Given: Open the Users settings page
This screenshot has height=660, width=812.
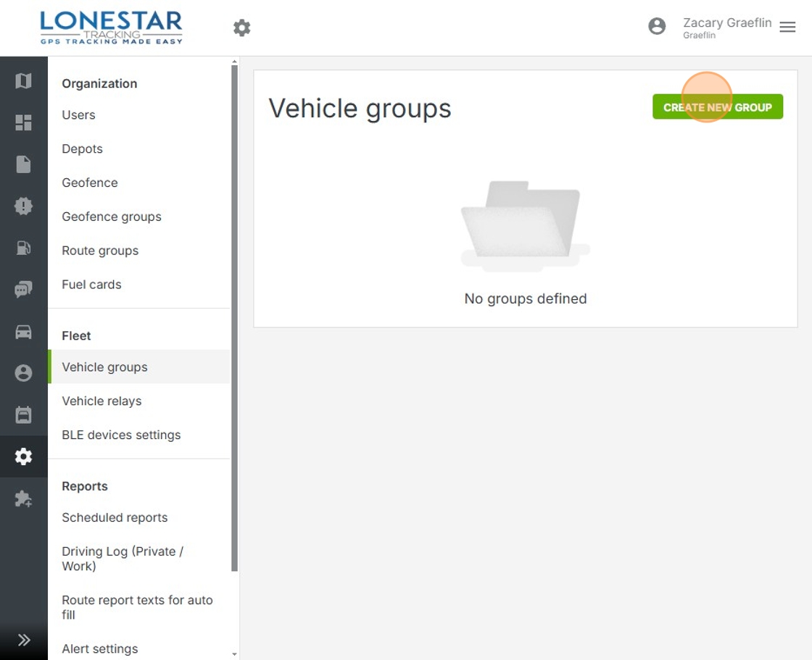Looking at the screenshot, I should coord(79,115).
